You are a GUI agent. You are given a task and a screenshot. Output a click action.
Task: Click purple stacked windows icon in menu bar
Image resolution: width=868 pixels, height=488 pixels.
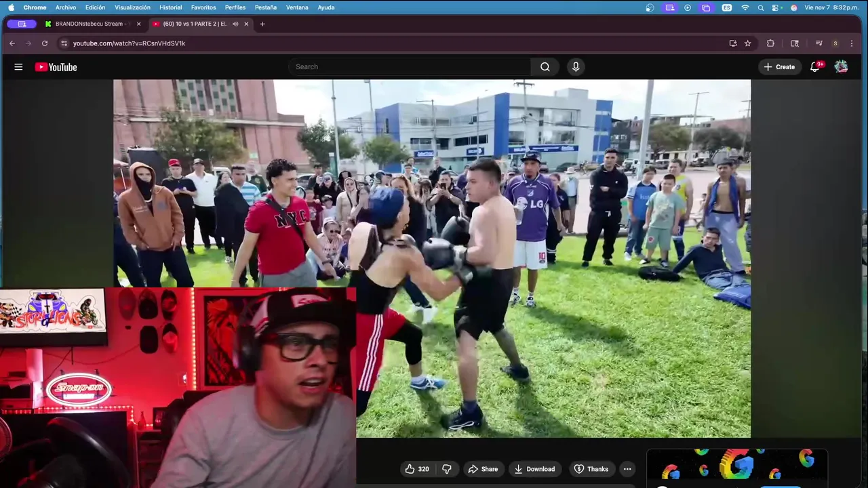[x=706, y=7]
